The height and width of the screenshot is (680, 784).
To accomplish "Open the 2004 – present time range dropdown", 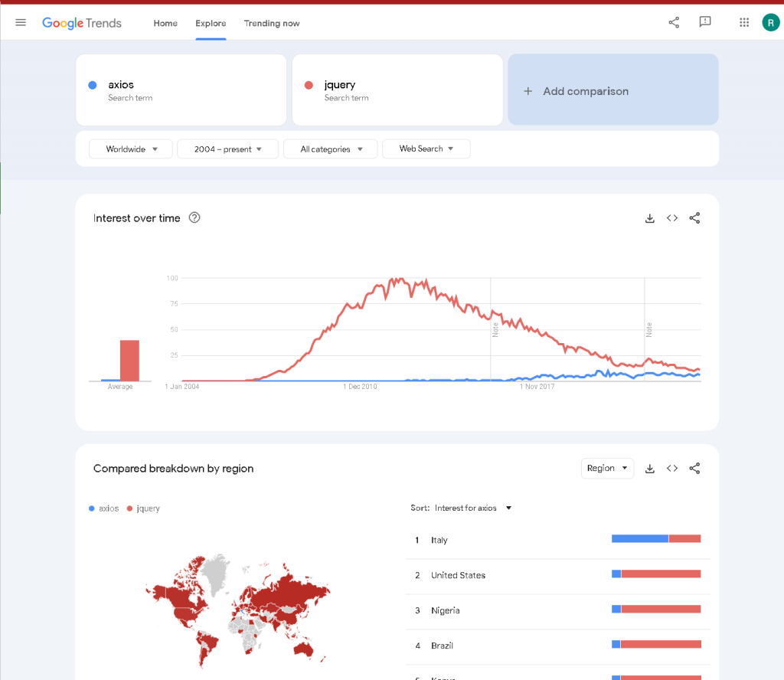I will pos(228,149).
